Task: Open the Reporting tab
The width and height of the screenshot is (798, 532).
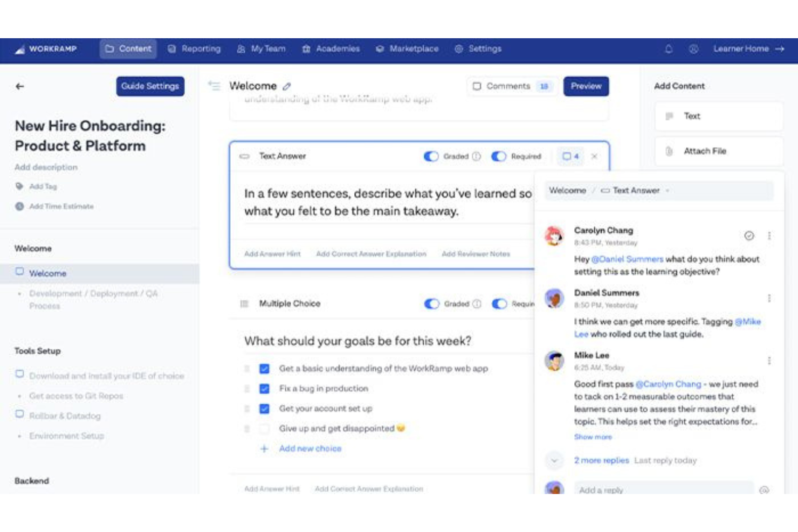Action: point(194,49)
